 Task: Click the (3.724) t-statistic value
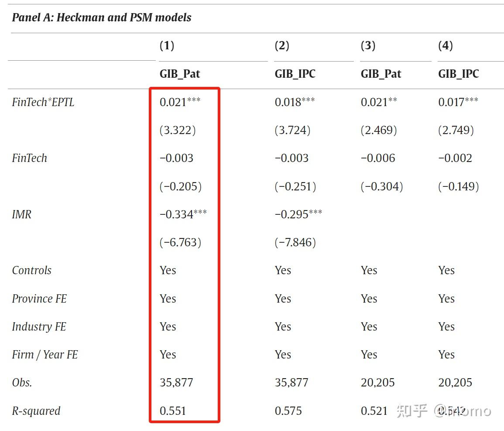292,130
